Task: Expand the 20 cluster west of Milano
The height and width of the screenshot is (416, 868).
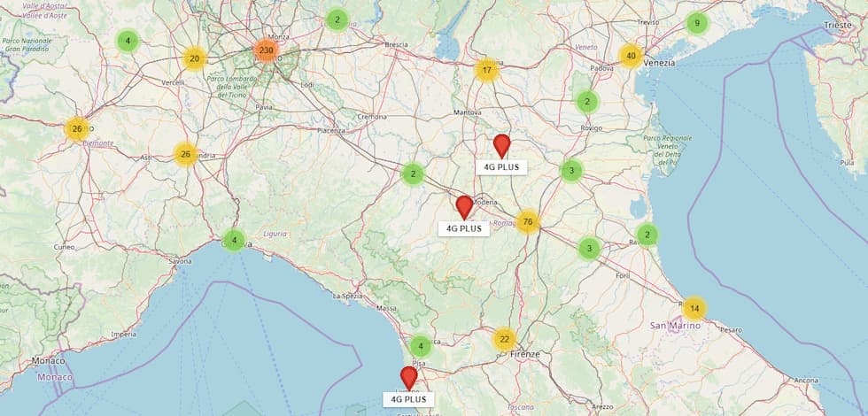Action: pyautogui.click(x=194, y=58)
